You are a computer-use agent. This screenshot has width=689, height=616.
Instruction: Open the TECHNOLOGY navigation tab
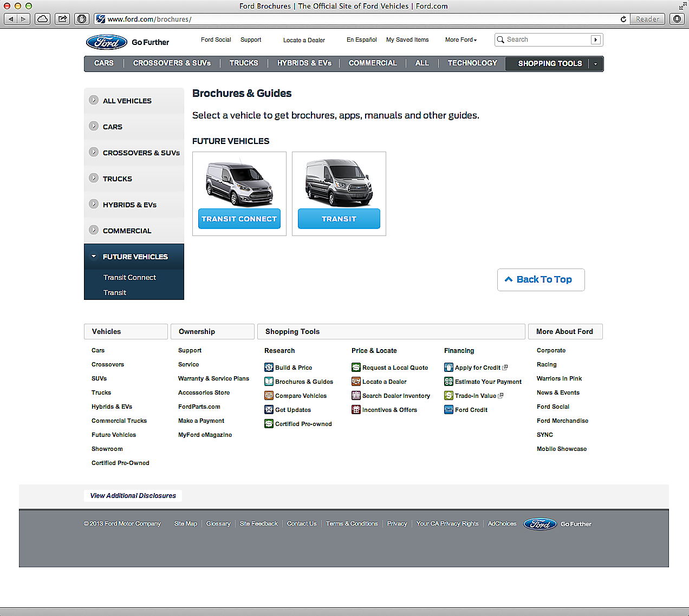tap(472, 63)
